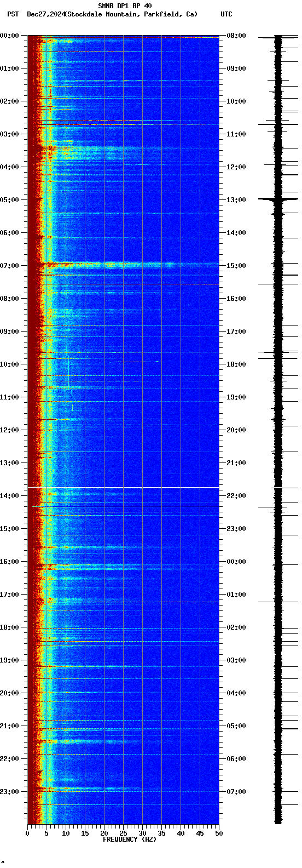The image size is (302, 868).
Task: Click the title text 'SMNB DP1 BP 40'
Action: 125,6
